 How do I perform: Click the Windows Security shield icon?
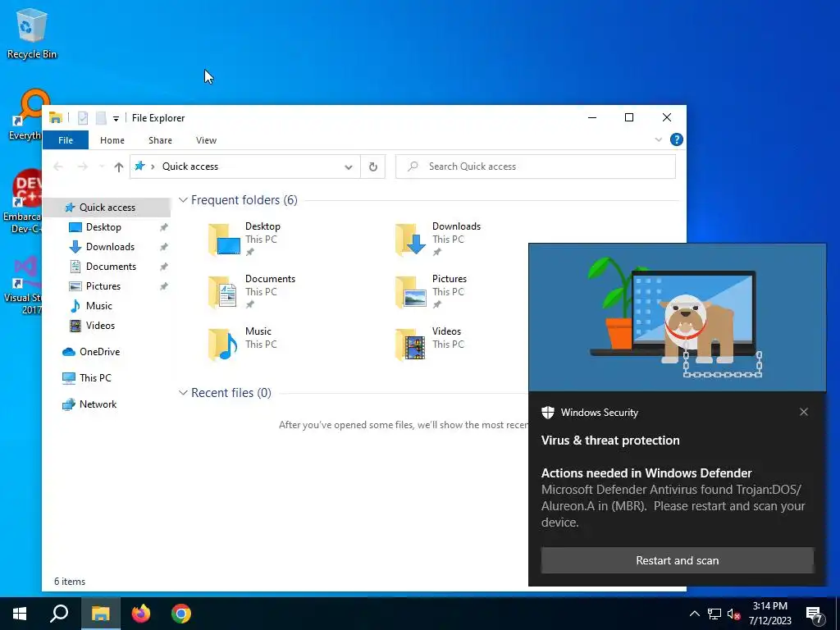click(x=547, y=412)
